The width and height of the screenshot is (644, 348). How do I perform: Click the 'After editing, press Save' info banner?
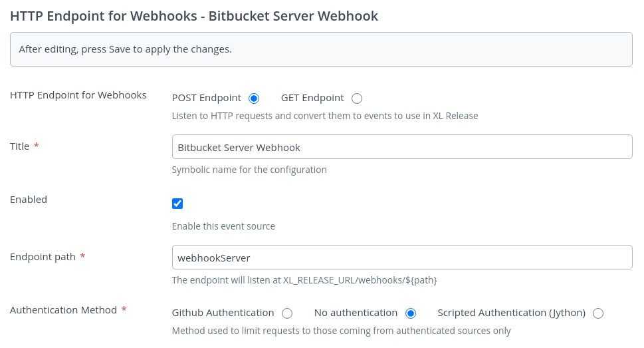tap(321, 49)
